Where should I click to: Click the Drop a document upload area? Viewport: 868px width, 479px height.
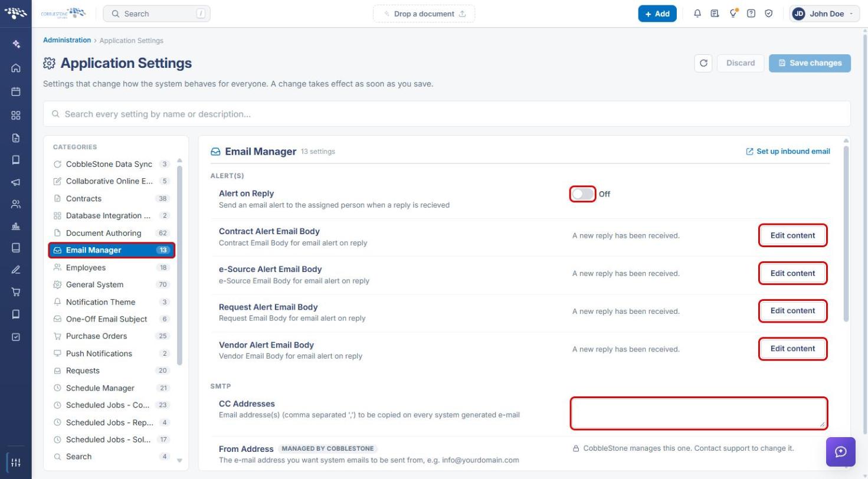pos(424,14)
